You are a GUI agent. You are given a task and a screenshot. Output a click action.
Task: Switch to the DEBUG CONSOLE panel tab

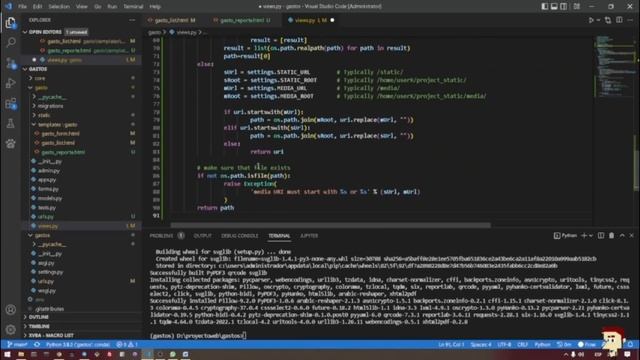point(240,236)
